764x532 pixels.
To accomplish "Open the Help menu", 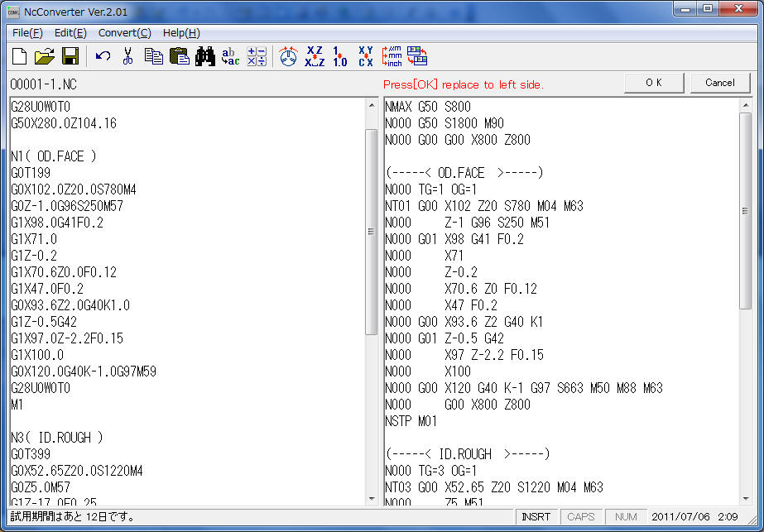I will (x=181, y=33).
